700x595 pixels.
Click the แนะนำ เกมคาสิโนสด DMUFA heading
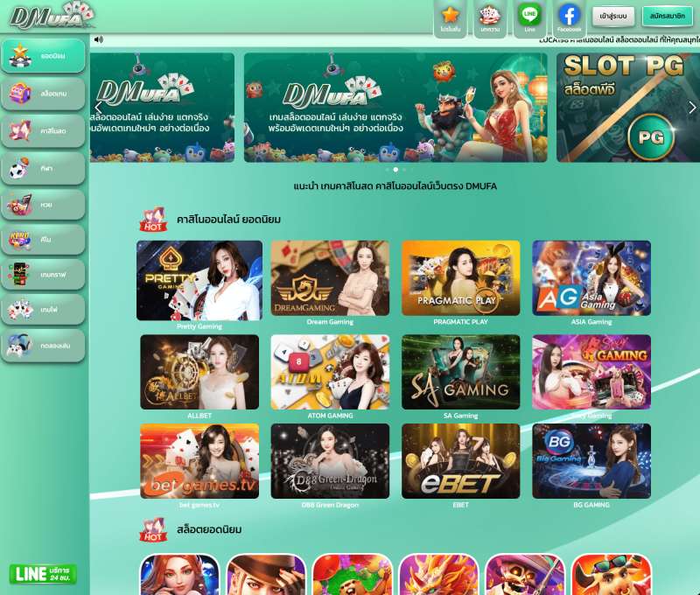395,186
